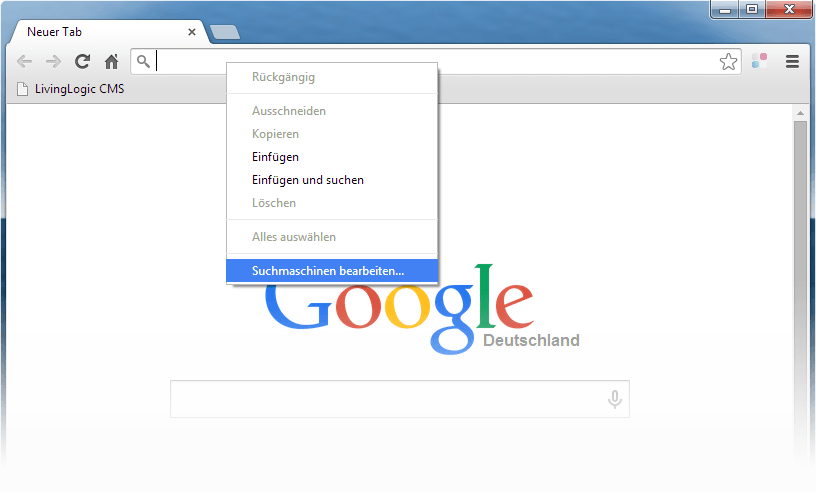Click the magnifier icon in address bar
The height and width of the screenshot is (492, 816).
point(143,61)
